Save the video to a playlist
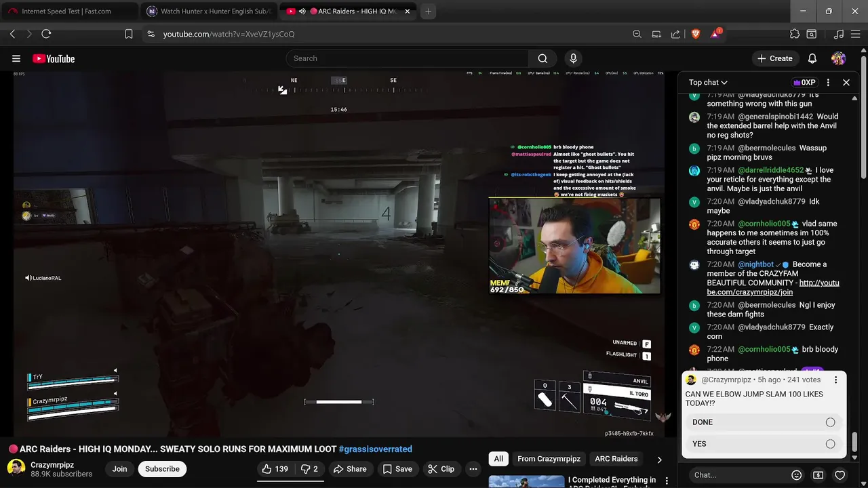 (397, 469)
